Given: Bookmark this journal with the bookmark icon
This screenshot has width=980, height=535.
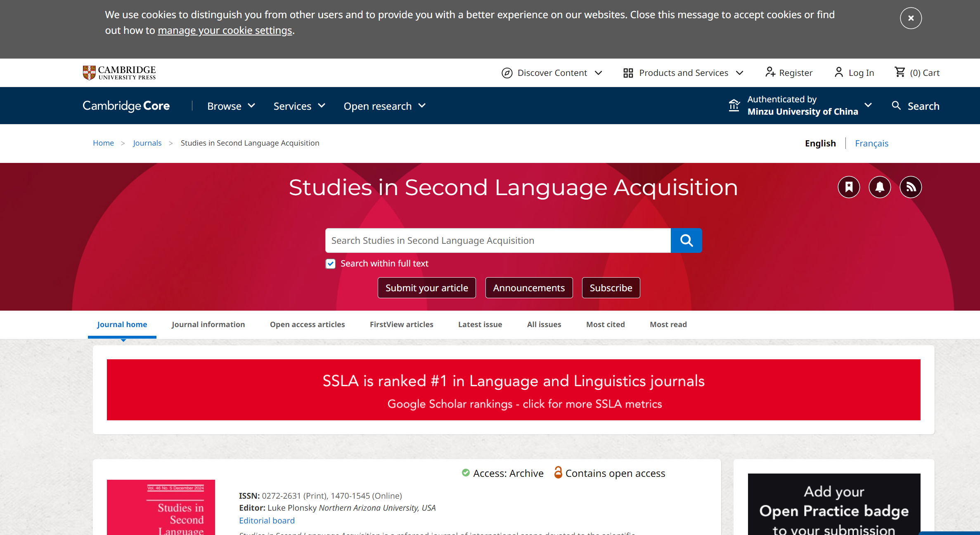Looking at the screenshot, I should pos(849,187).
